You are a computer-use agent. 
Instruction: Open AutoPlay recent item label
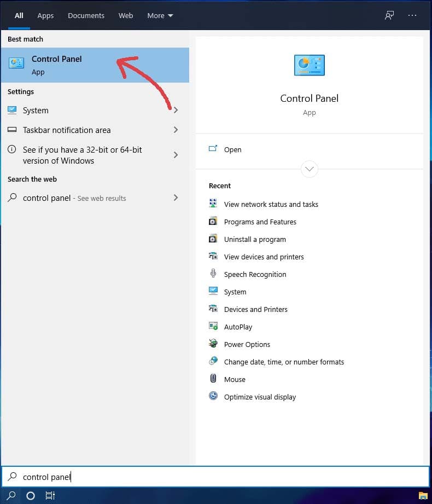tap(238, 327)
